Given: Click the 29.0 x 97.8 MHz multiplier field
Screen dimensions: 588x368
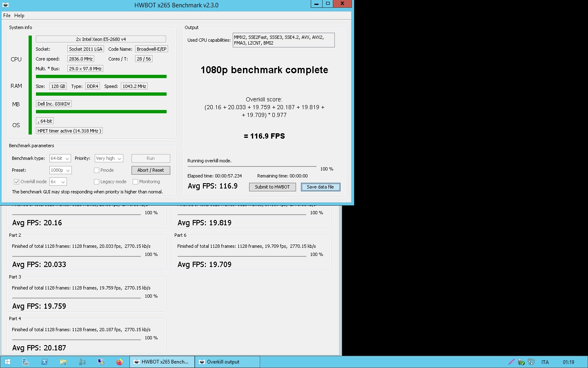Looking at the screenshot, I should (x=85, y=69).
